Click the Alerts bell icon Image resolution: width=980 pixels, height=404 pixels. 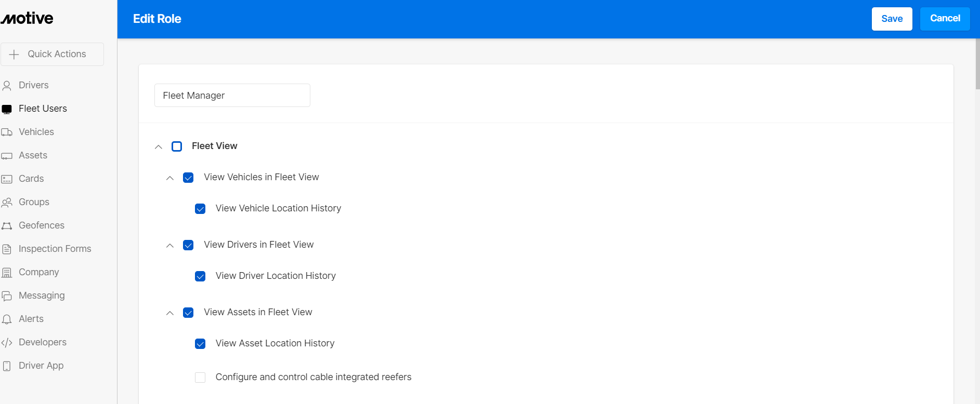click(x=7, y=319)
